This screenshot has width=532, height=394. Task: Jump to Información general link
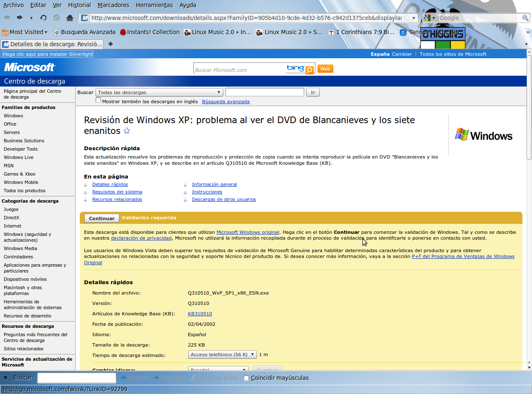pyautogui.click(x=214, y=184)
